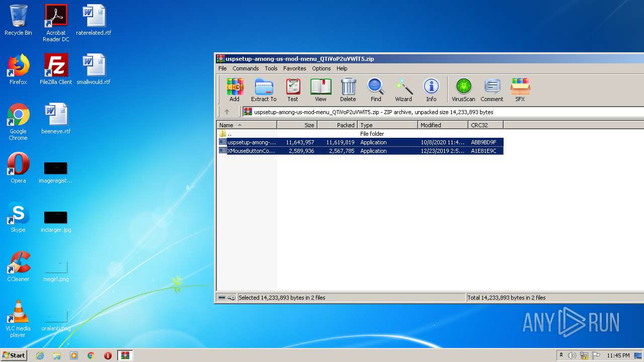
Task: Click the WinRAR taskbar button
Action: [125, 355]
